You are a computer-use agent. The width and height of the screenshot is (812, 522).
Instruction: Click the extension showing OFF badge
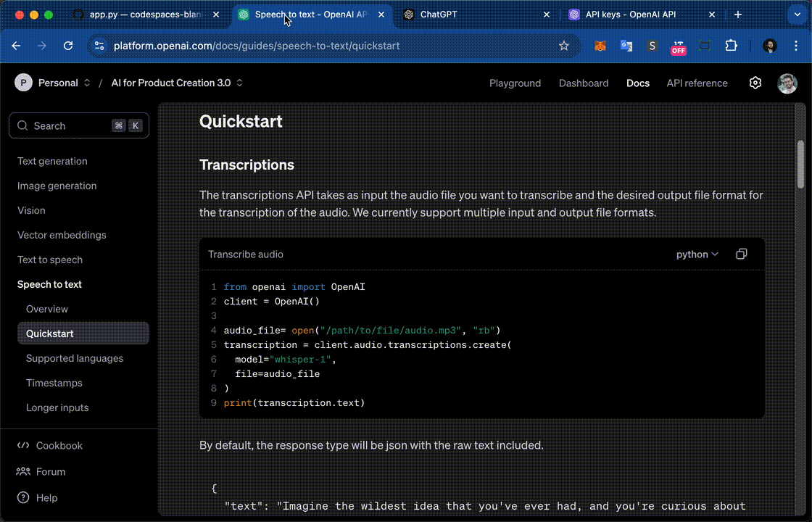click(x=679, y=47)
